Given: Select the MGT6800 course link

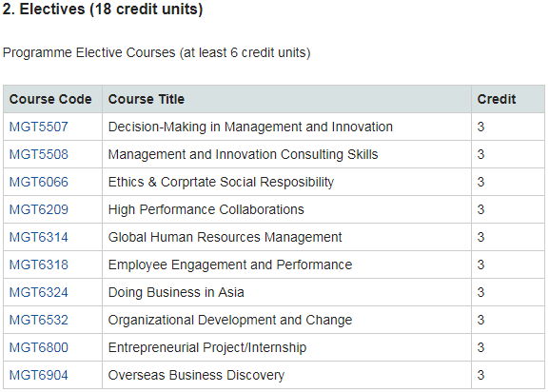Looking at the screenshot, I should click(x=38, y=348).
